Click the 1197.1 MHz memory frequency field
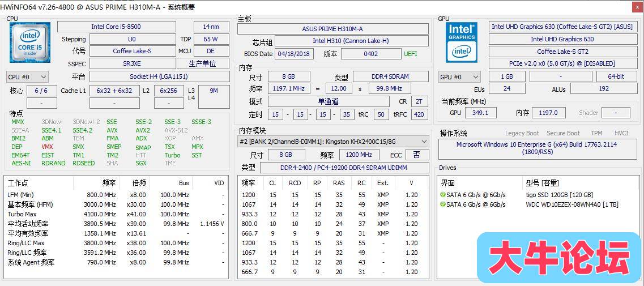The height and width of the screenshot is (286, 644). coord(289,89)
